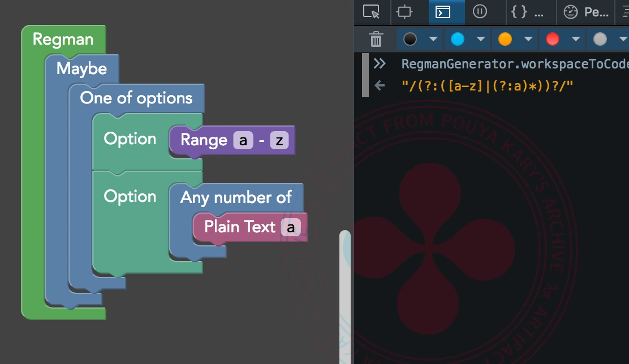
Task: Open the Debugger pause-icon panel
Action: (x=480, y=11)
